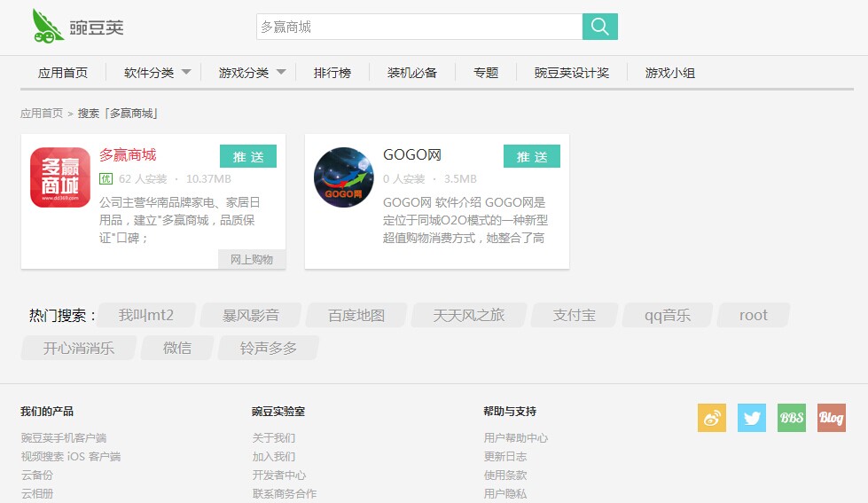
Task: Open footer link 云相册
Action: 37,493
